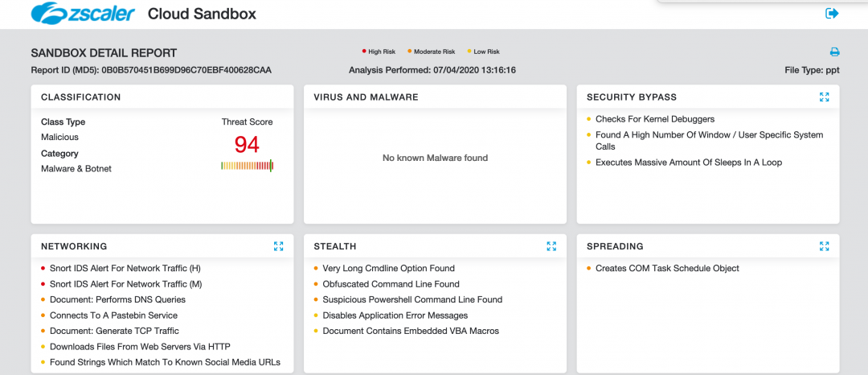
Task: Click 'Suspicious Powershell Command Line Found'
Action: pyautogui.click(x=412, y=299)
